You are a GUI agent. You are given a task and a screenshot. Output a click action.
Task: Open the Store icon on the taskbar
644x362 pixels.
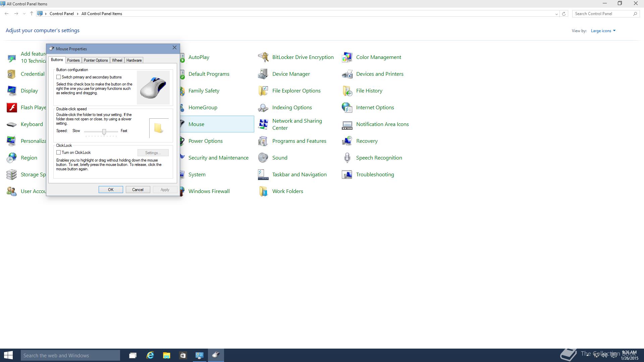click(183, 355)
